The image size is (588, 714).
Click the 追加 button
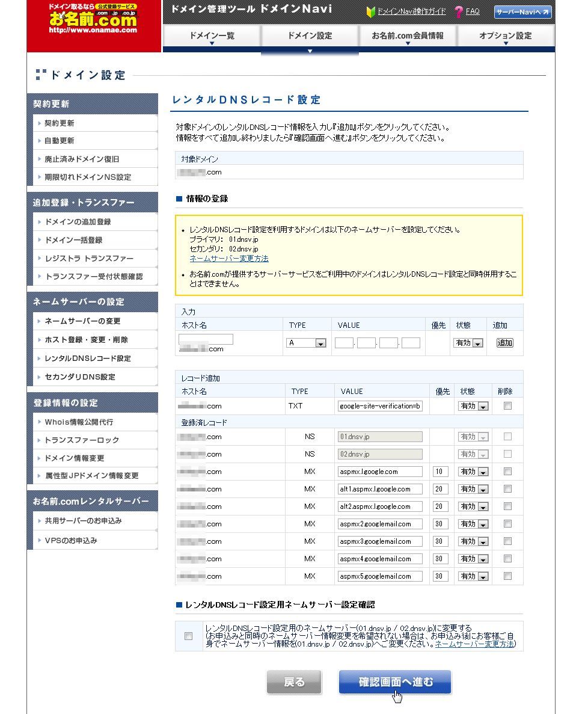504,343
